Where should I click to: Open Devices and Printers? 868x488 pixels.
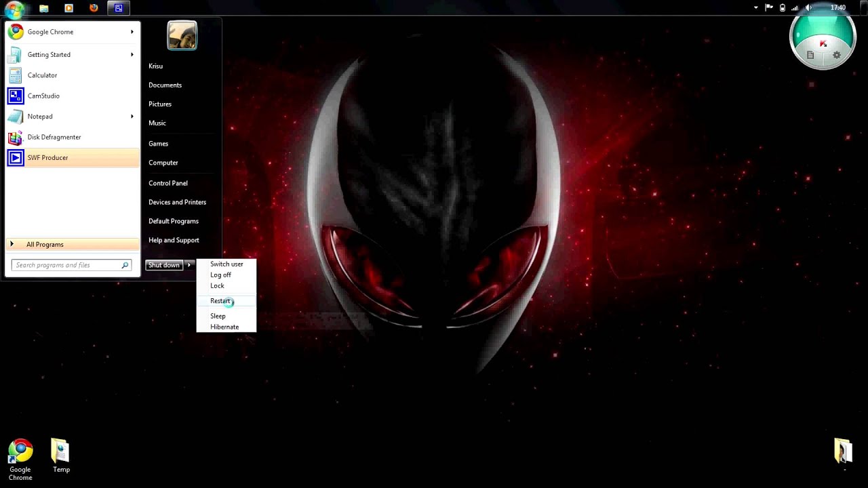[177, 202]
